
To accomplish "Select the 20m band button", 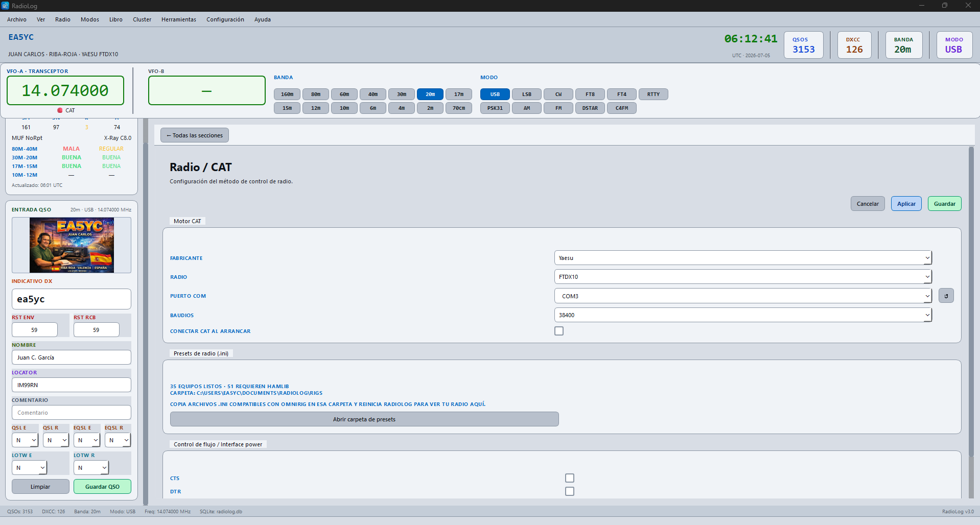I will coord(430,94).
